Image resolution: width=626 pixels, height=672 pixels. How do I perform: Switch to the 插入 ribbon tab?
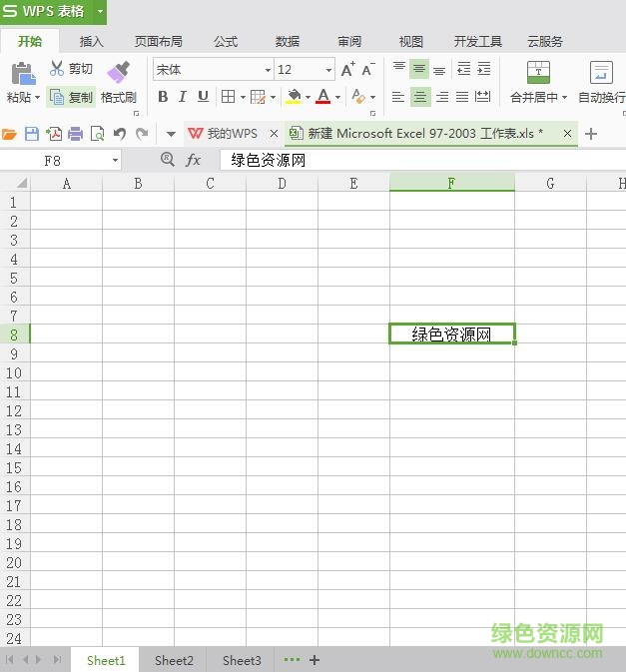[92, 42]
